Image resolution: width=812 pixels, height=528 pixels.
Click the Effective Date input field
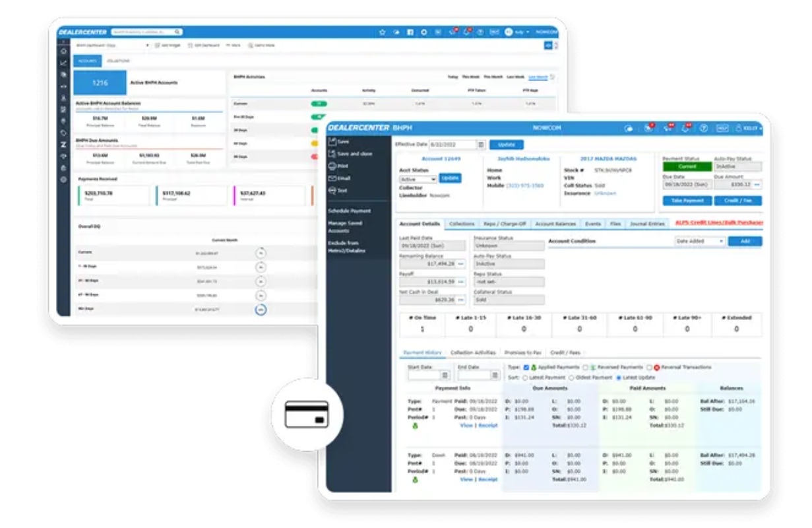pyautogui.click(x=453, y=145)
